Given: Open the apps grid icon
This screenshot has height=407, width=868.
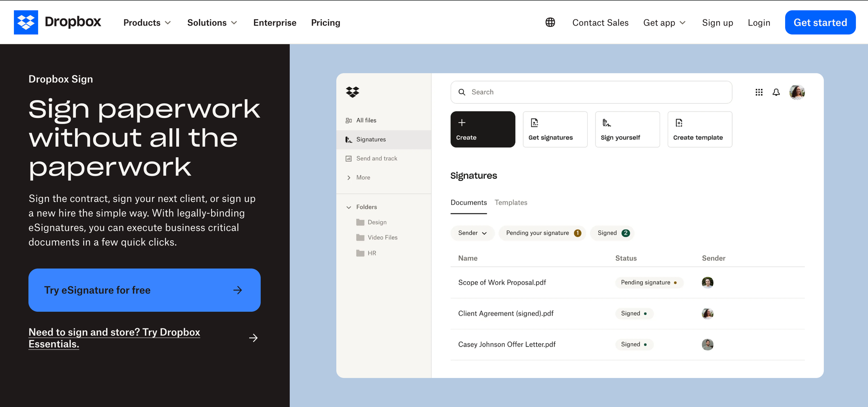Looking at the screenshot, I should pos(759,92).
